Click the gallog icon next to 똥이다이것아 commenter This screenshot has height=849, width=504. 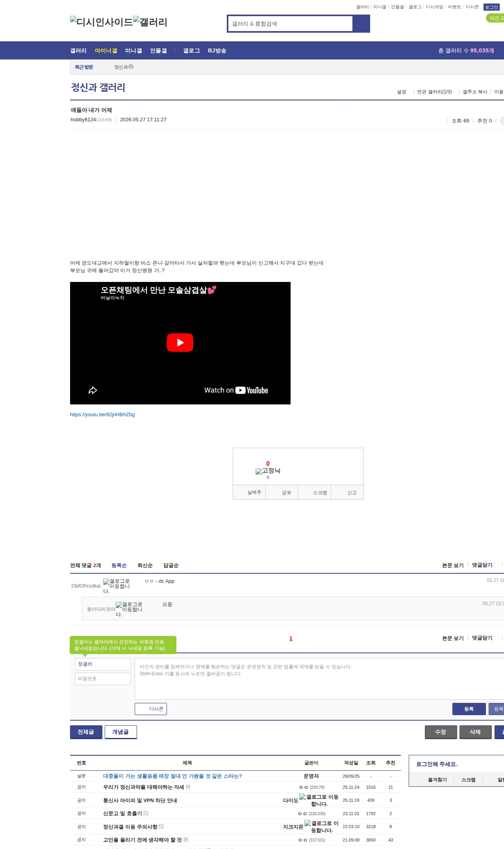129,609
